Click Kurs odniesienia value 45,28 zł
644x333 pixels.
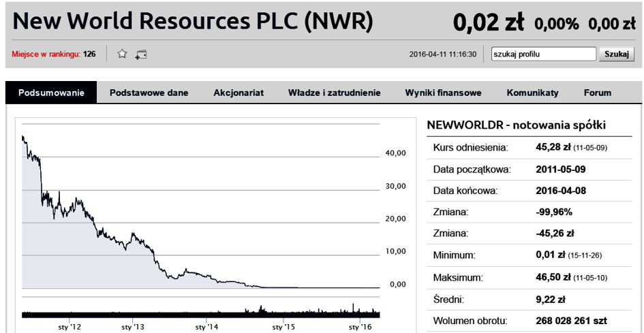(x=553, y=147)
